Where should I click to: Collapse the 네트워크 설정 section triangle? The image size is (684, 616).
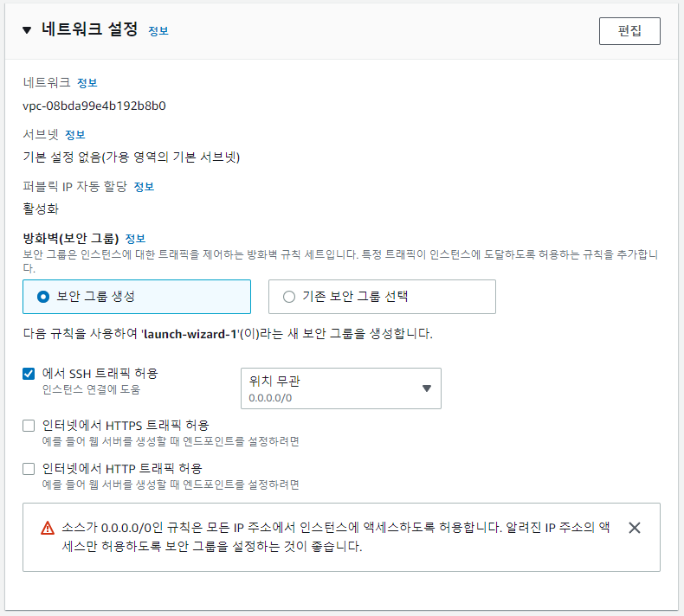click(x=27, y=30)
